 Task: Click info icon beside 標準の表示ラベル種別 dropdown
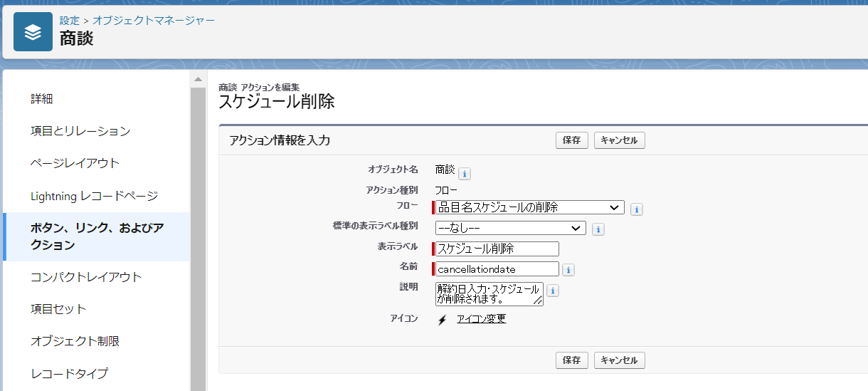[598, 229]
